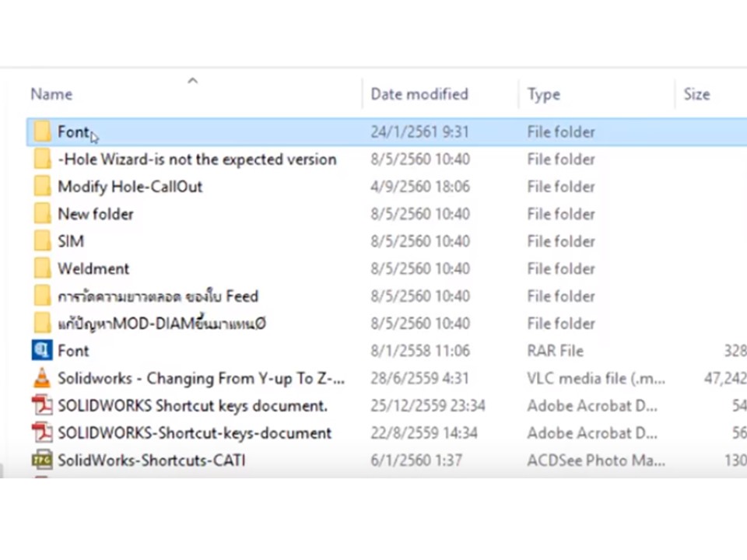
Task: Select "SolidWorks-Shortcuts-CATI" file name
Action: coord(152,460)
